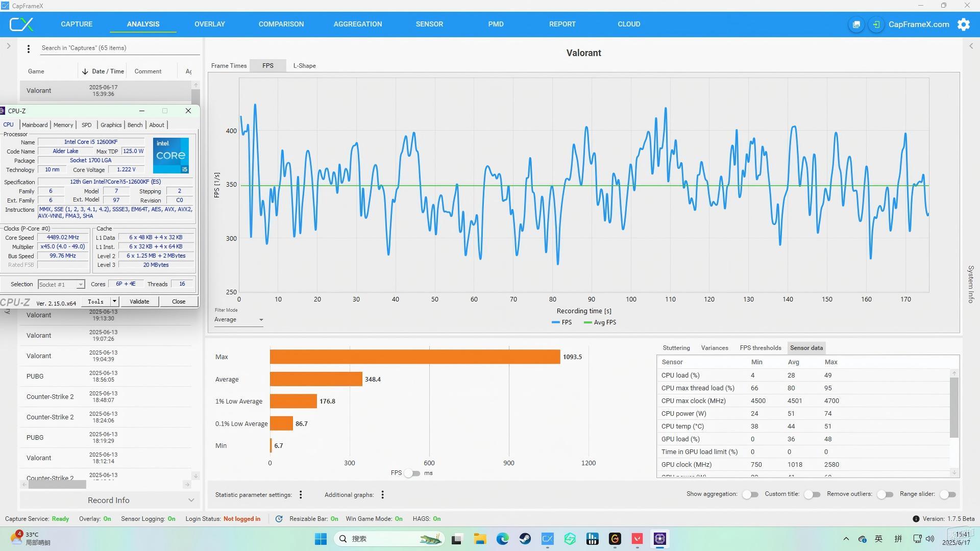
Task: Click the volume icon in system tray
Action: 929,539
